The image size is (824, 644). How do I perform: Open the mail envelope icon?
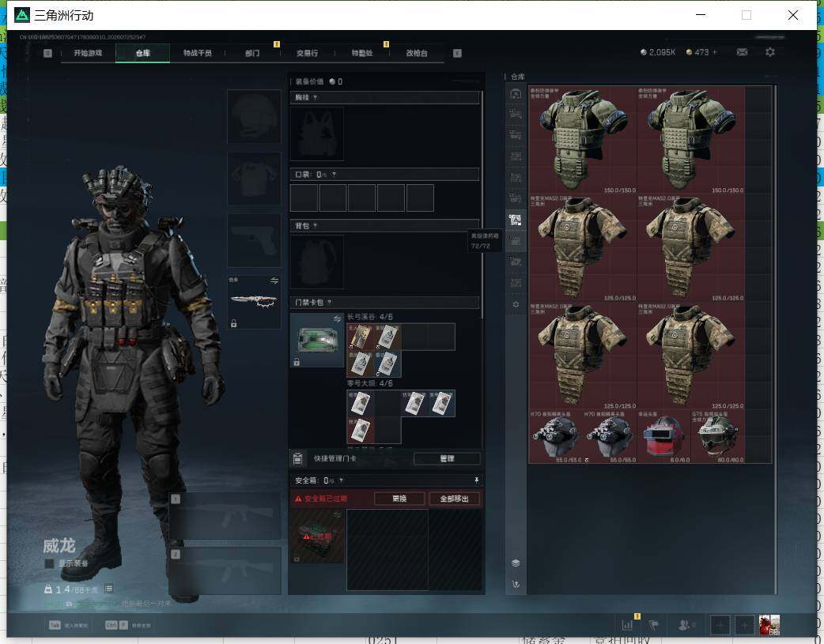[x=742, y=52]
